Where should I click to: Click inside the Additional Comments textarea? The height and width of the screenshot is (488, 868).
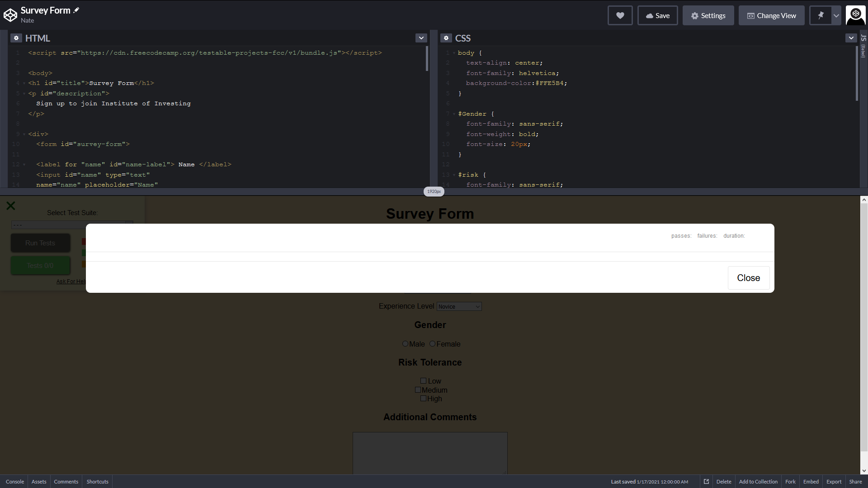point(429,453)
